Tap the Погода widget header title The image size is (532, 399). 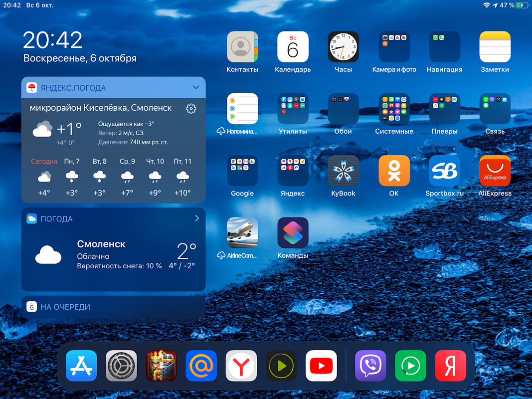click(57, 219)
